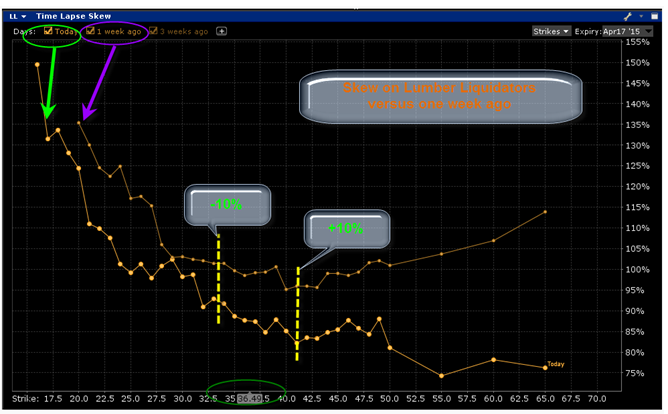The image size is (668, 414).
Task: Click the 70.0 strike axis label
Action: pyautogui.click(x=597, y=399)
